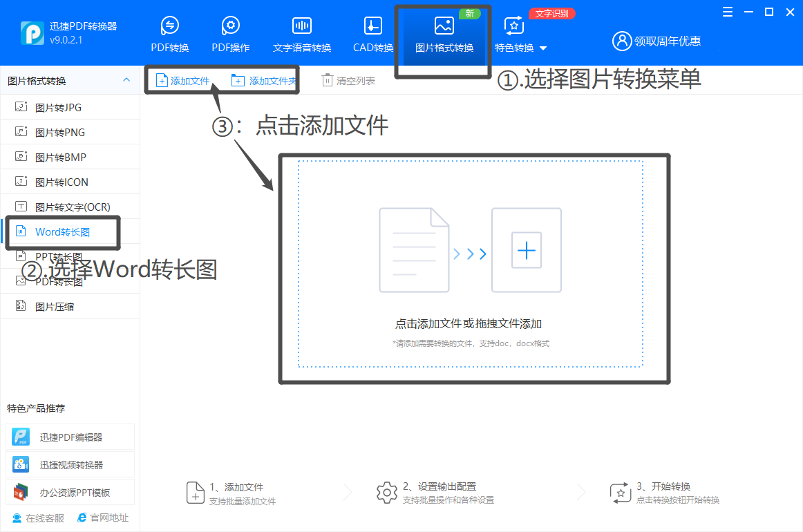
Task: Click the 文字语音转换 waveform icon
Action: (301, 25)
